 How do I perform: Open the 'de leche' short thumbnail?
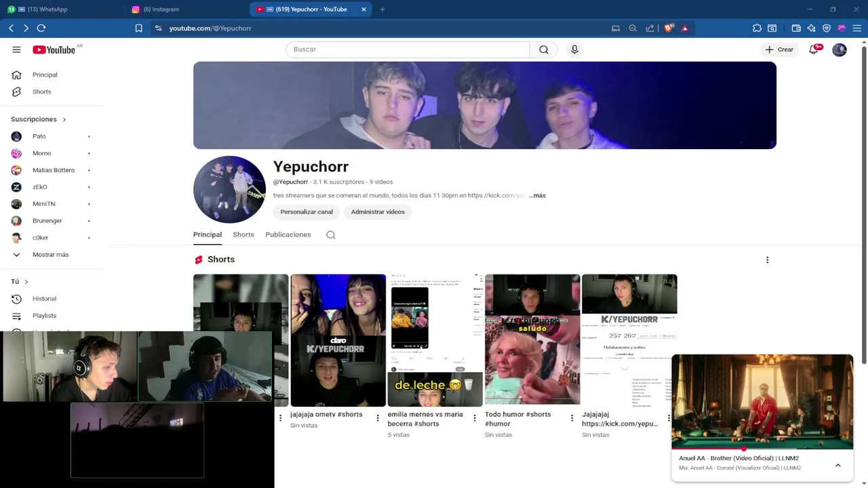435,340
